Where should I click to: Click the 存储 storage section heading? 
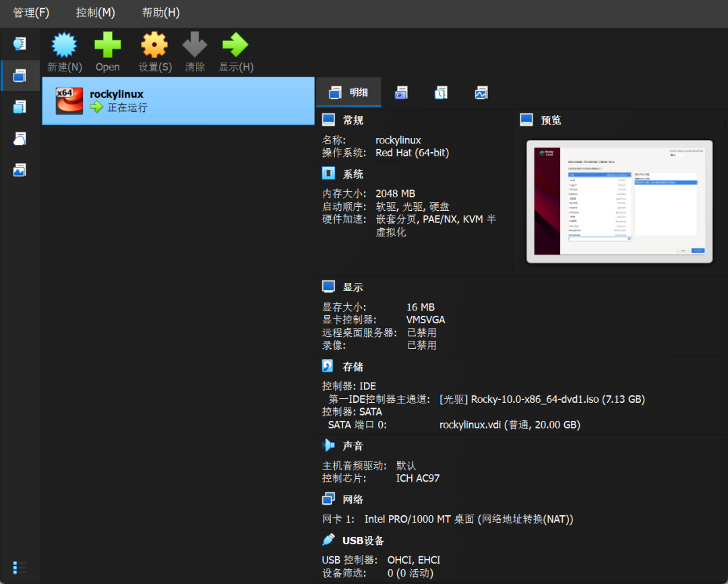(353, 367)
